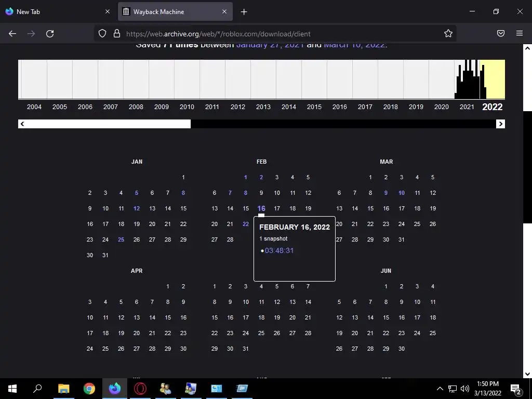The width and height of the screenshot is (532, 399).
Task: Open Windows taskbar search
Action: [x=37, y=389]
